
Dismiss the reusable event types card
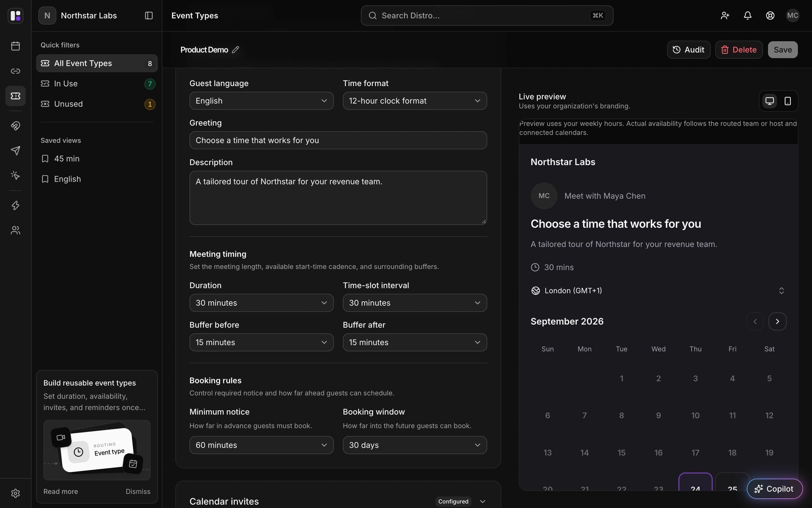pyautogui.click(x=138, y=492)
